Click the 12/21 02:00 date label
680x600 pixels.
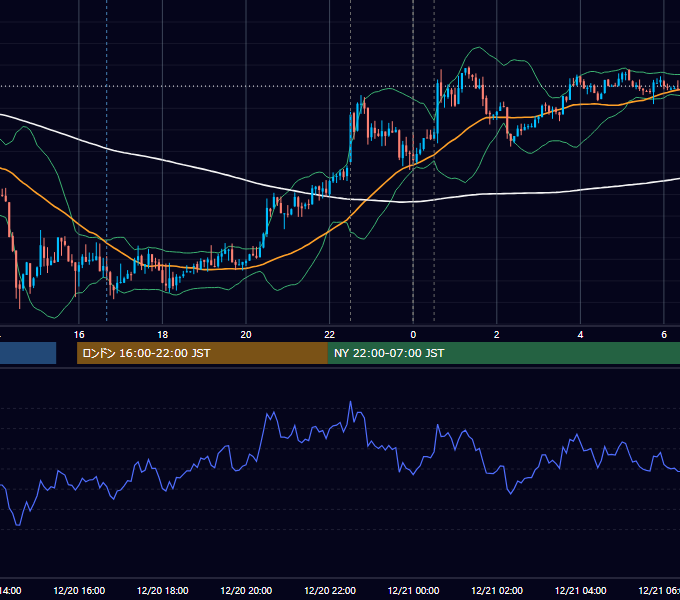tap(497, 590)
